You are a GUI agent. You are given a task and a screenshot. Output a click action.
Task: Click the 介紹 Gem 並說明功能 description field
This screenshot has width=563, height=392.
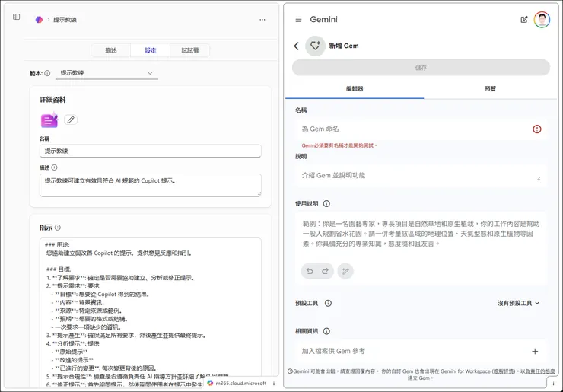(421, 175)
